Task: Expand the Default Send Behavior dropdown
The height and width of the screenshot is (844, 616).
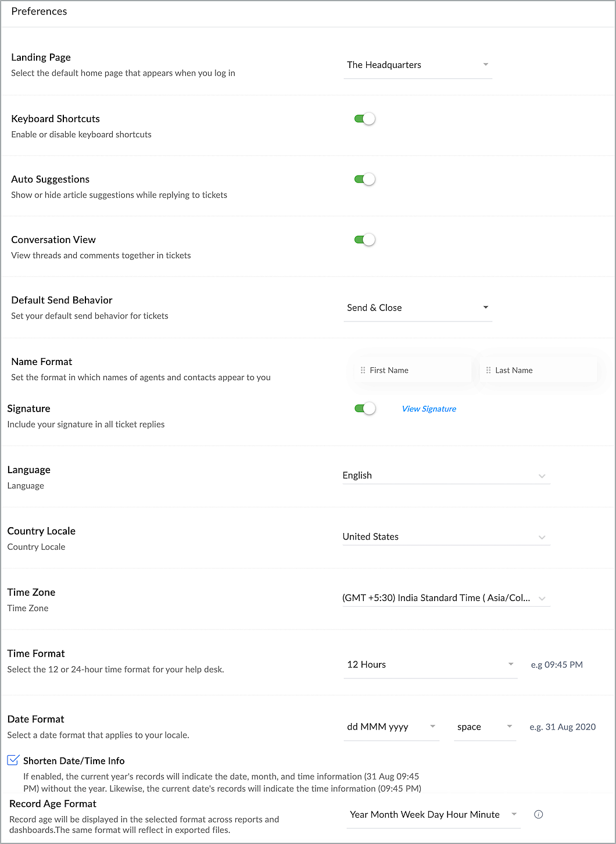Action: 418,308
